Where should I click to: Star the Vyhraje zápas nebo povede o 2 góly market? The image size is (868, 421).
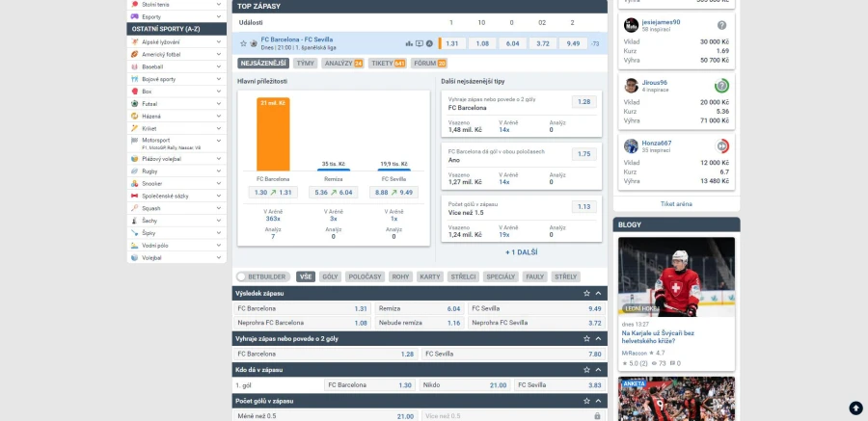[586, 338]
